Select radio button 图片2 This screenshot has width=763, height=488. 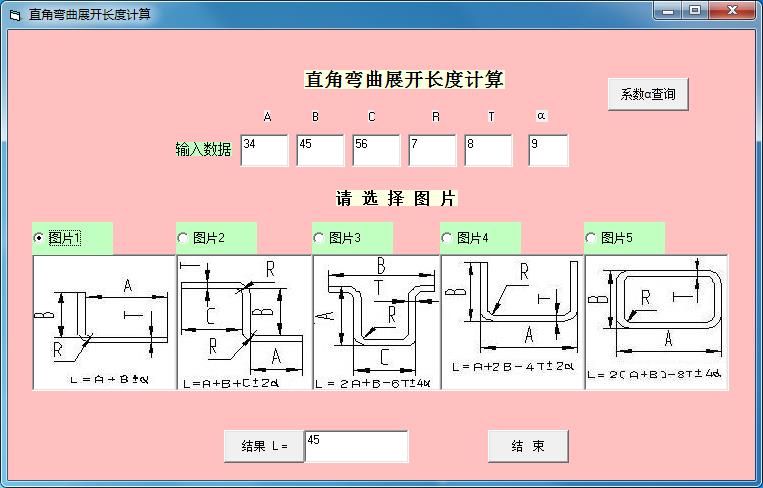183,238
